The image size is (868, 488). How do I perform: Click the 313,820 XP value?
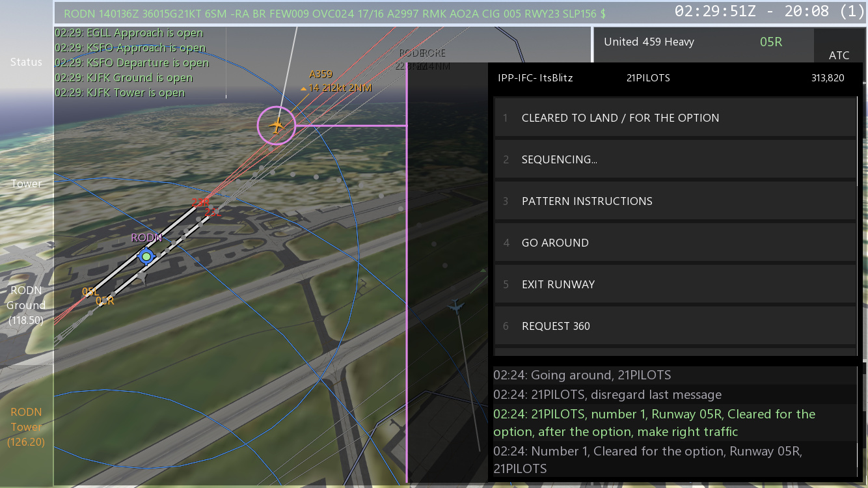pos(828,78)
